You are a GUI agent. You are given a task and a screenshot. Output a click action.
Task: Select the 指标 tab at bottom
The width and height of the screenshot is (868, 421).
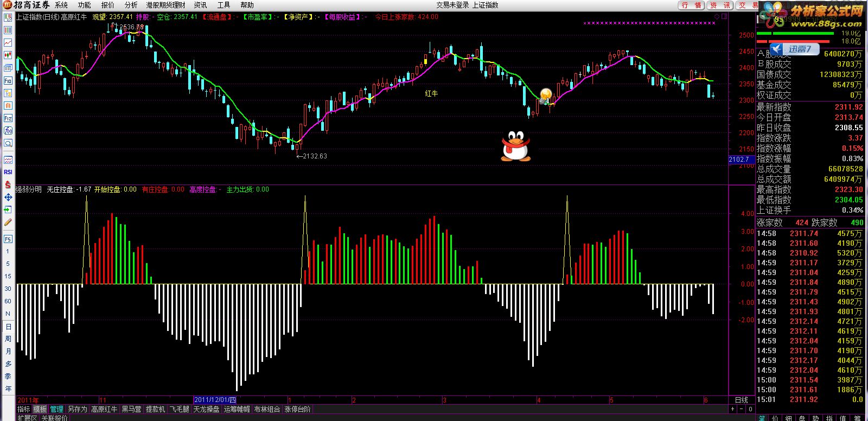(x=23, y=409)
